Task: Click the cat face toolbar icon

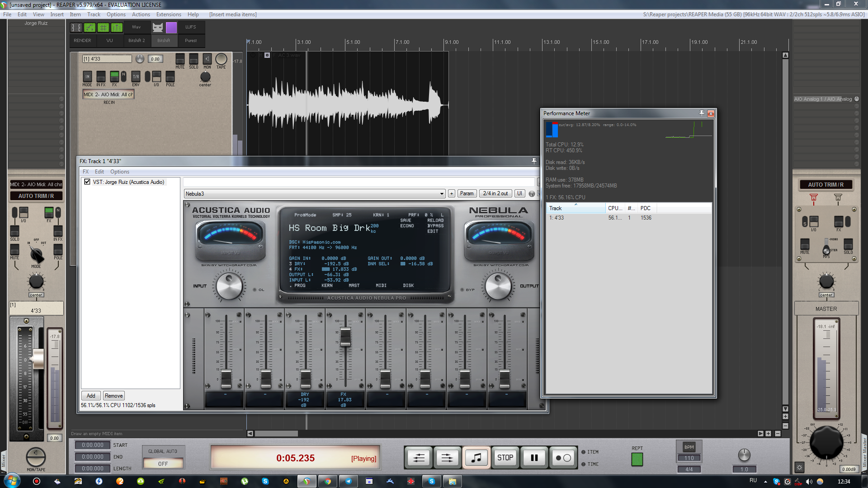Action: click(157, 28)
